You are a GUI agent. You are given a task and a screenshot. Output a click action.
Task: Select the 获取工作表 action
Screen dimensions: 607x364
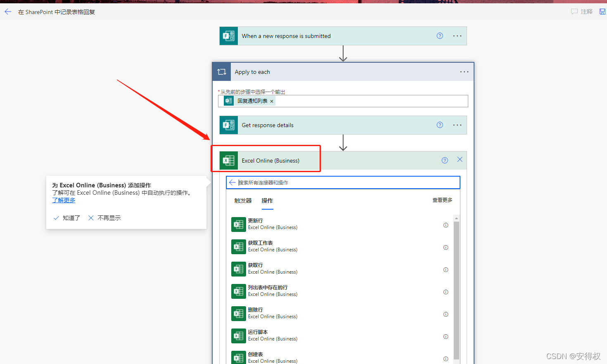pos(339,246)
